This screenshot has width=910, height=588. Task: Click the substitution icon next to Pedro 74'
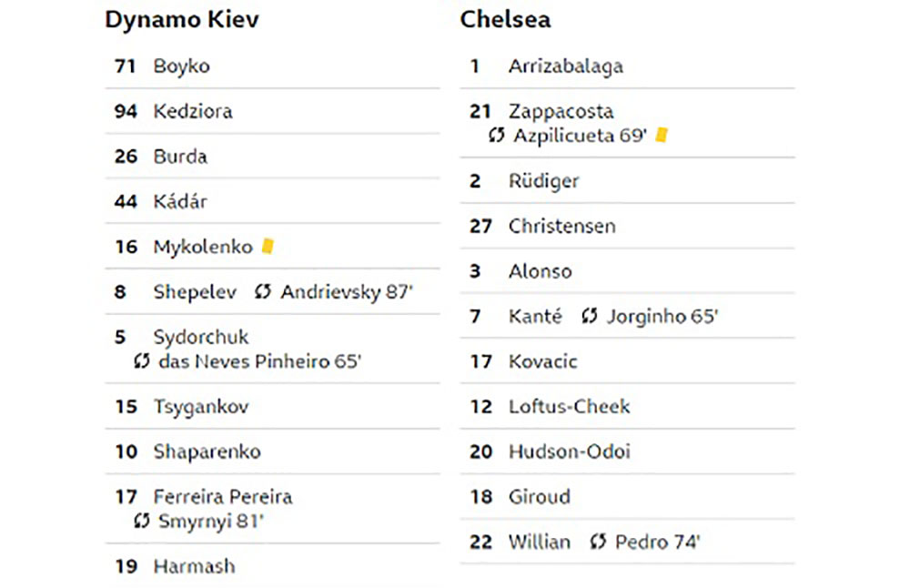pyautogui.click(x=598, y=542)
